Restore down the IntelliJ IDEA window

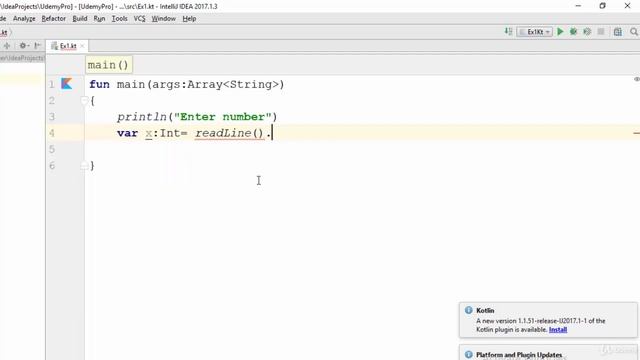pos(602,6)
